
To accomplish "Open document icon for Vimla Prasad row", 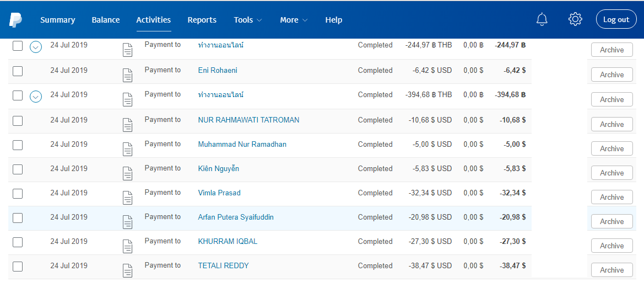I will [x=128, y=198].
